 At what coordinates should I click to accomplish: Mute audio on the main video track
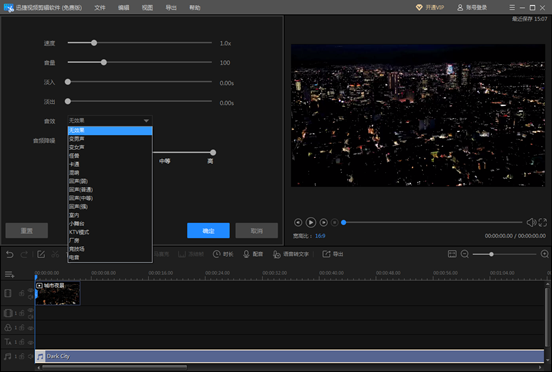[30, 297]
